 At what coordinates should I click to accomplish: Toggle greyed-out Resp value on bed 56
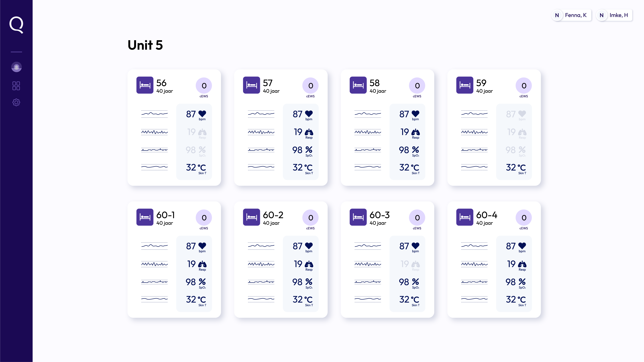(192, 132)
